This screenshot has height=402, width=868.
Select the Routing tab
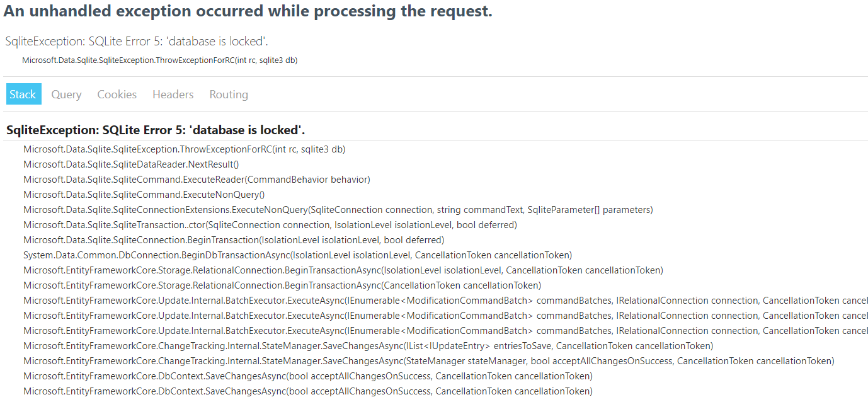228,94
